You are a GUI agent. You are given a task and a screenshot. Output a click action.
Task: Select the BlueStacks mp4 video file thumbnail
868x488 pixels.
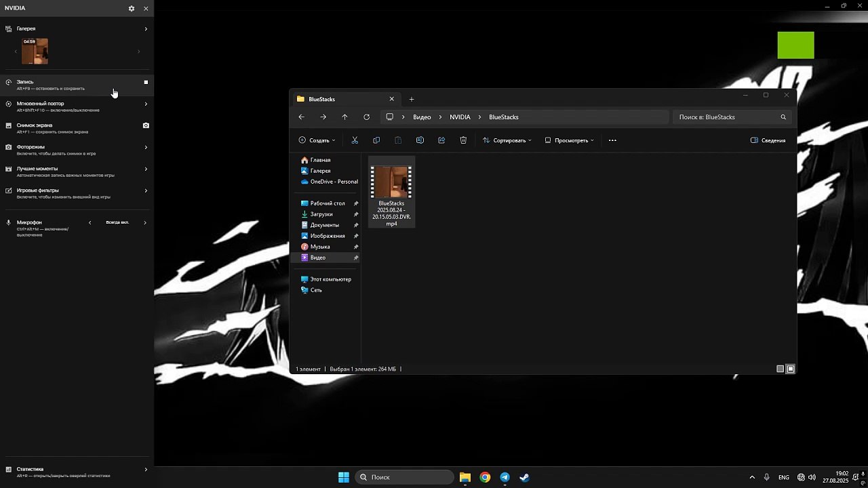(x=391, y=183)
